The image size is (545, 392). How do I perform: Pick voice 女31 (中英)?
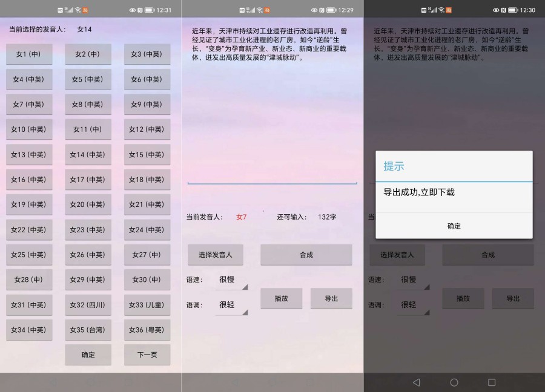point(29,305)
